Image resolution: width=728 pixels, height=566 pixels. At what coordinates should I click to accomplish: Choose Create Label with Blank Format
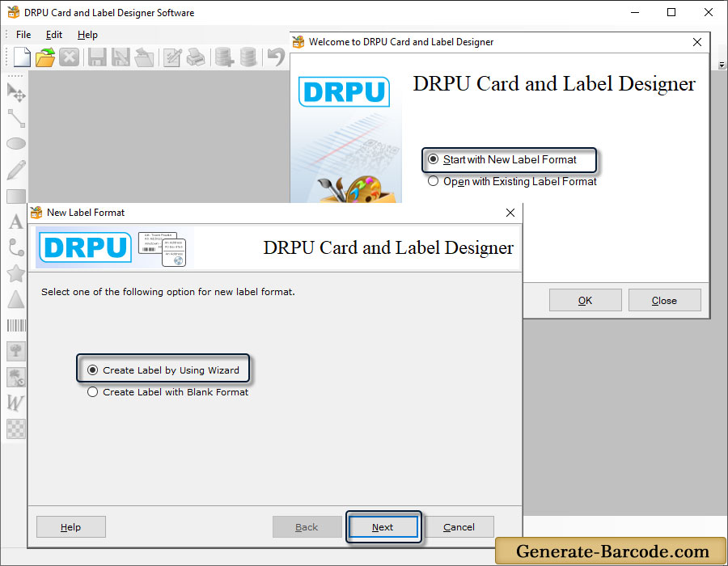[x=167, y=392]
